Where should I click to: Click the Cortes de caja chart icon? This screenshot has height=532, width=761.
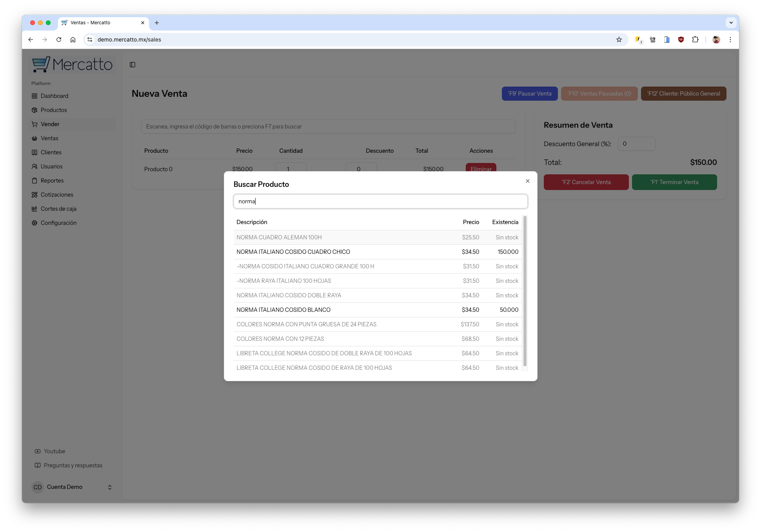(35, 209)
